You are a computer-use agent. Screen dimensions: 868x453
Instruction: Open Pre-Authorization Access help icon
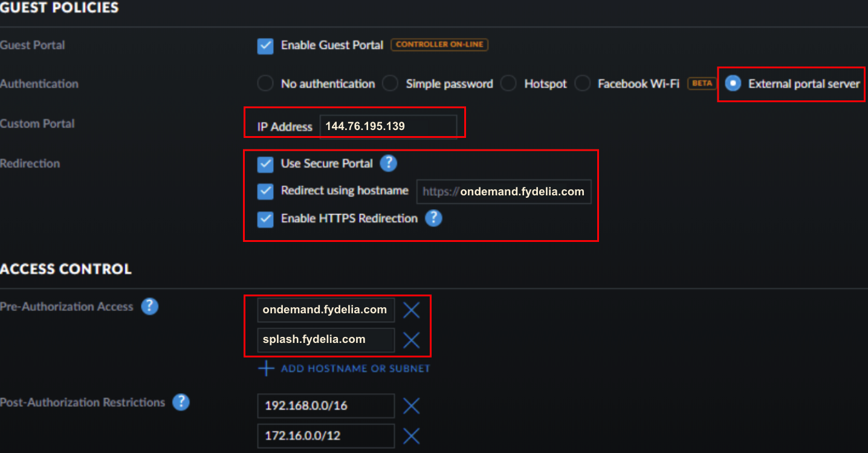pos(149,306)
